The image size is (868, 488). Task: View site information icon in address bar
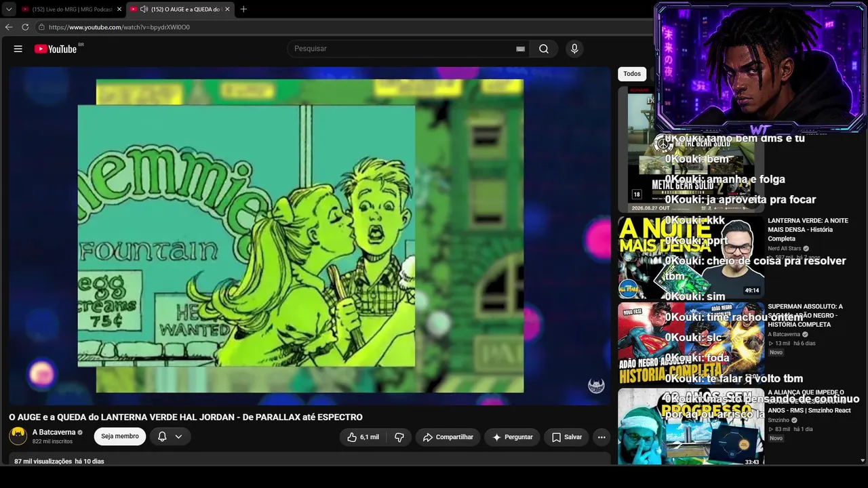(41, 27)
